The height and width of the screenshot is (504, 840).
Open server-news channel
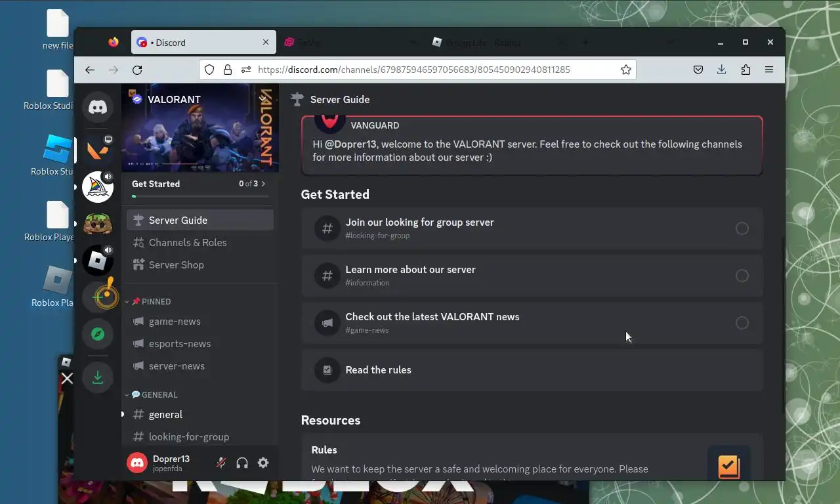tap(200, 366)
